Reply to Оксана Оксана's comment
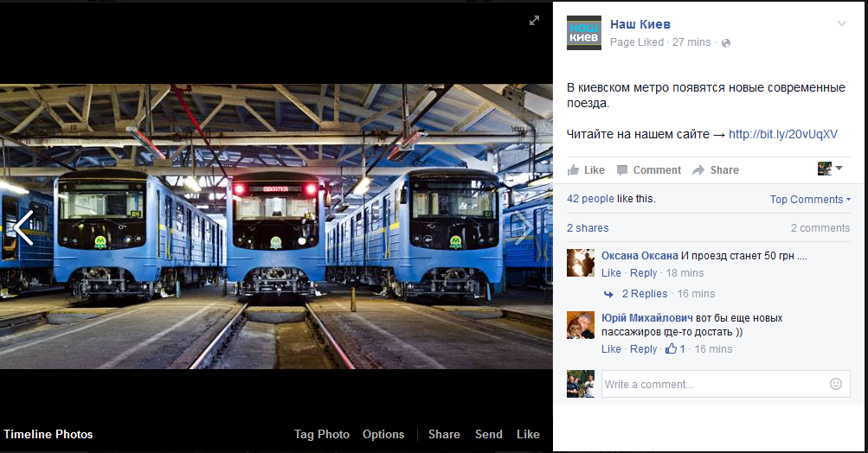The height and width of the screenshot is (453, 868). pyautogui.click(x=643, y=272)
